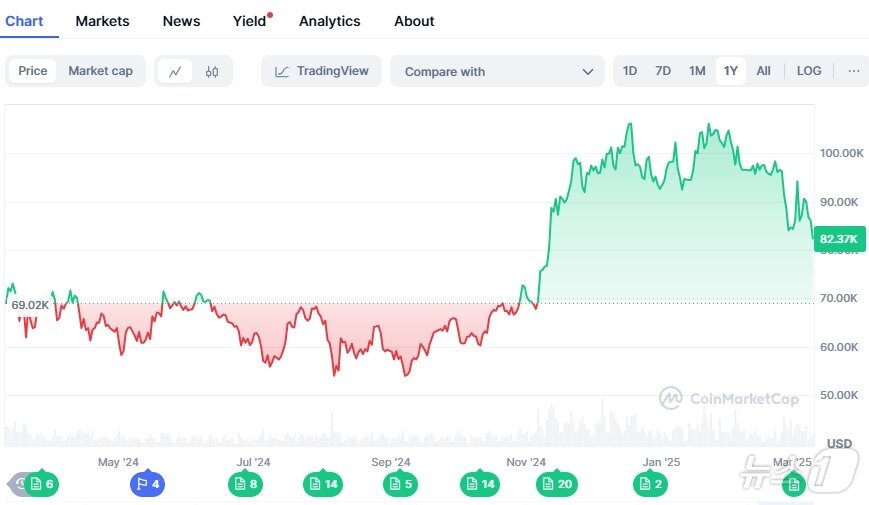Expand the Compare with dropdown
This screenshot has height=505, width=869.
tap(497, 72)
